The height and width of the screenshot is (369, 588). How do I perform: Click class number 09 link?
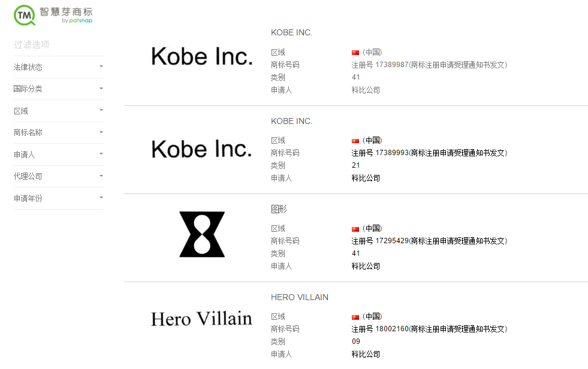tap(356, 341)
